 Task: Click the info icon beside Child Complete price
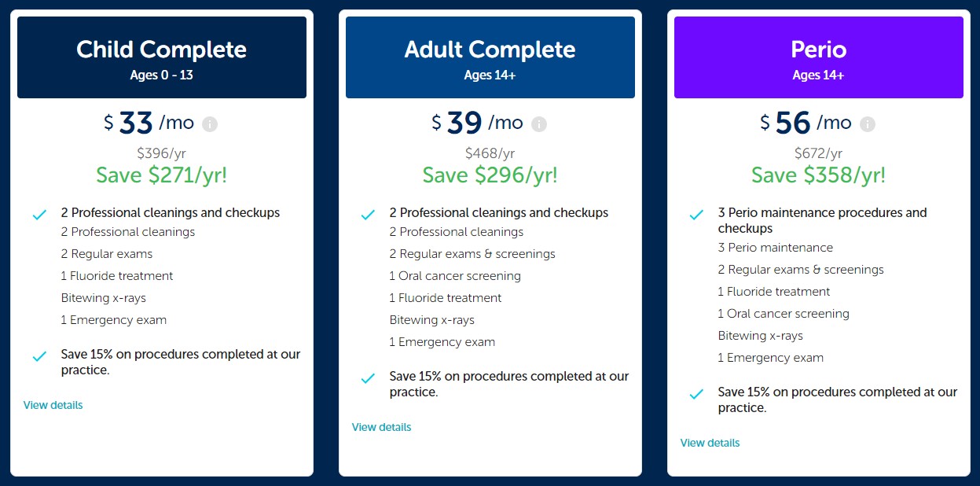(210, 123)
